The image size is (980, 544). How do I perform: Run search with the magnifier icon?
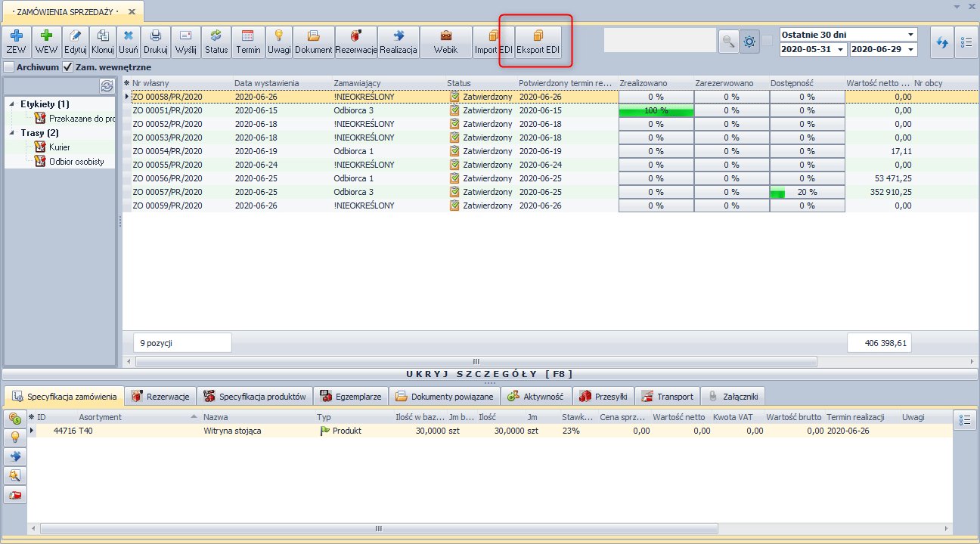click(728, 42)
